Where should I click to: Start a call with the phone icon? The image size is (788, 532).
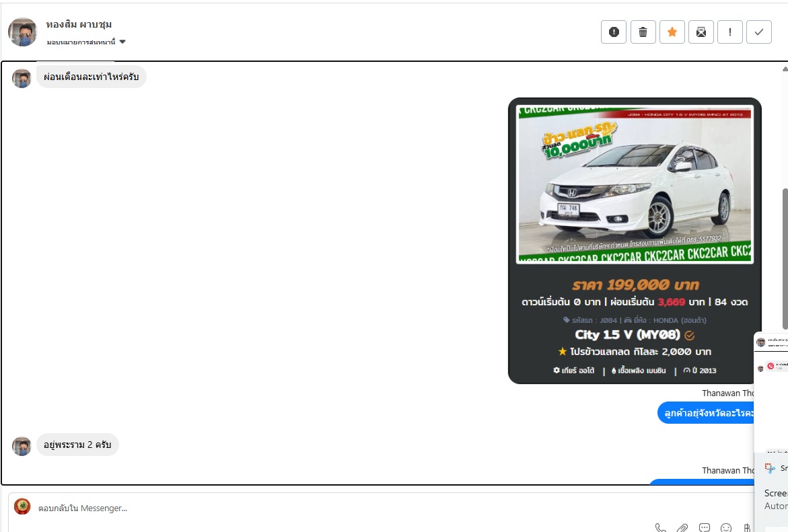pos(661,527)
